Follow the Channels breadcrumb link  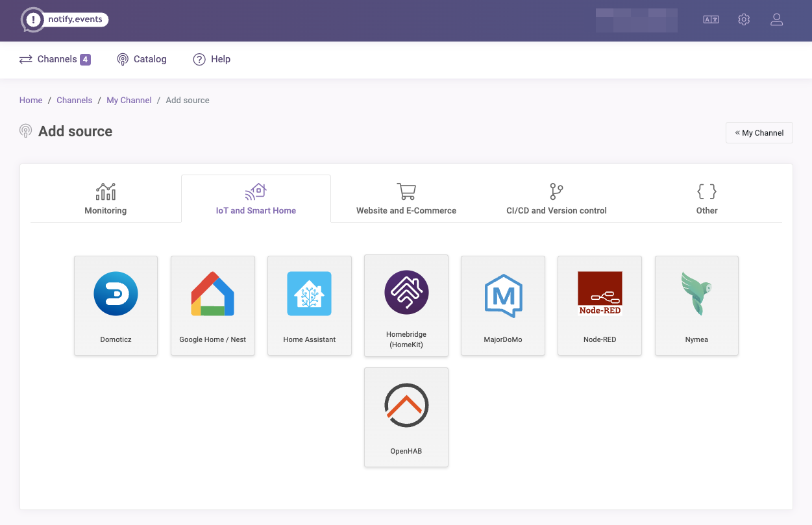75,101
